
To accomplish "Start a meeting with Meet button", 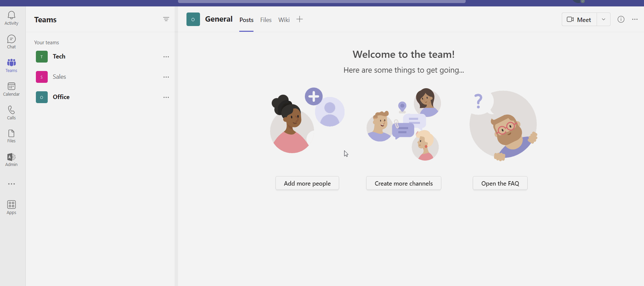I will point(579,19).
